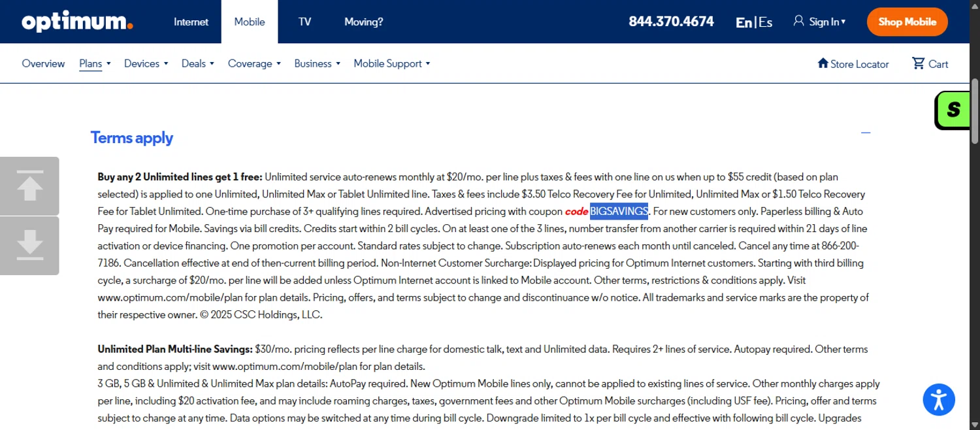
Task: Click the Sign In person icon
Action: pos(798,21)
